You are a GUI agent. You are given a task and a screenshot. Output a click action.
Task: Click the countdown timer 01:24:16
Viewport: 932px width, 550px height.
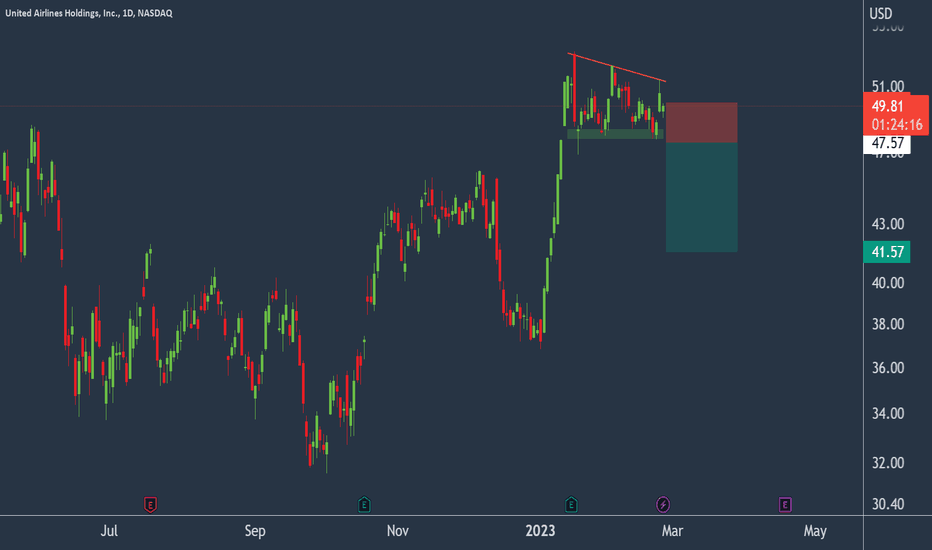point(896,125)
